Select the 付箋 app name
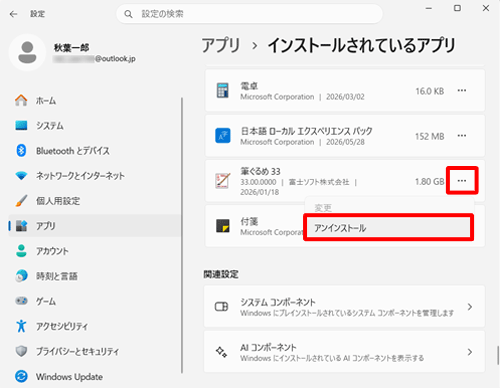This screenshot has height=388, width=500. click(249, 221)
